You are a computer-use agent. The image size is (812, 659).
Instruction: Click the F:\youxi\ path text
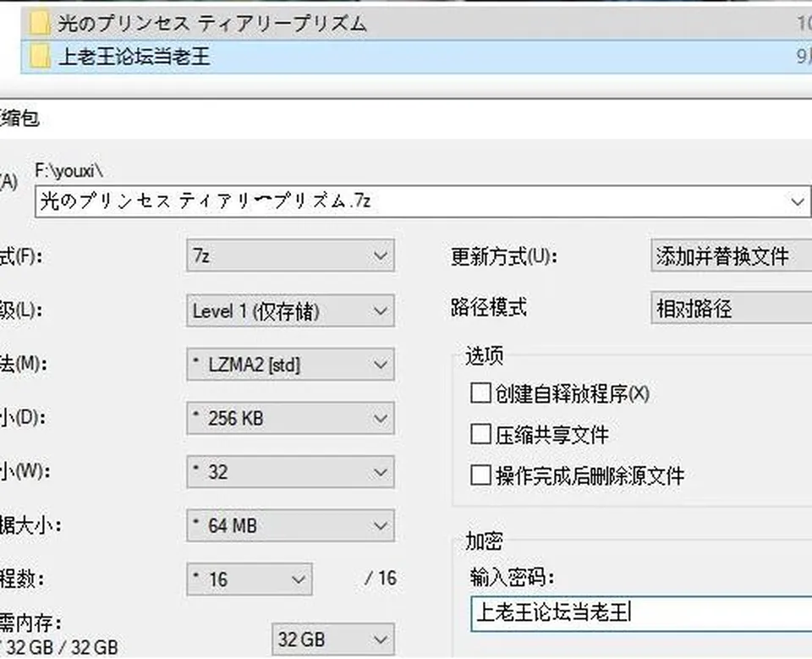[x=69, y=170]
